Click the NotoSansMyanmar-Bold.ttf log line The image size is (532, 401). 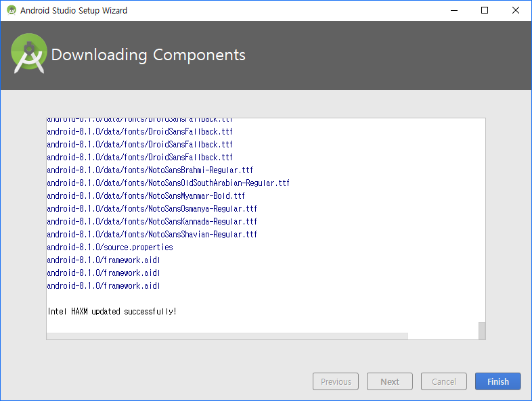[146, 195]
